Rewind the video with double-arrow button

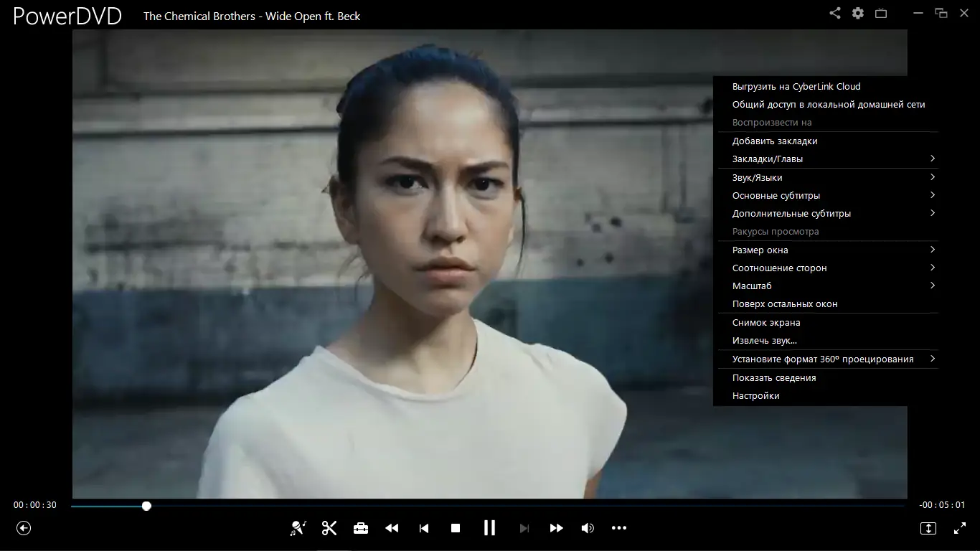tap(392, 528)
